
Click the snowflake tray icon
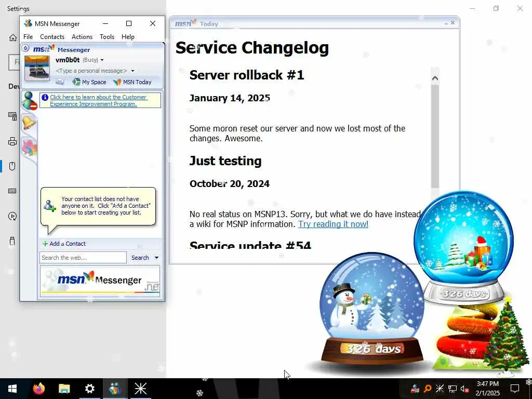pos(440,389)
